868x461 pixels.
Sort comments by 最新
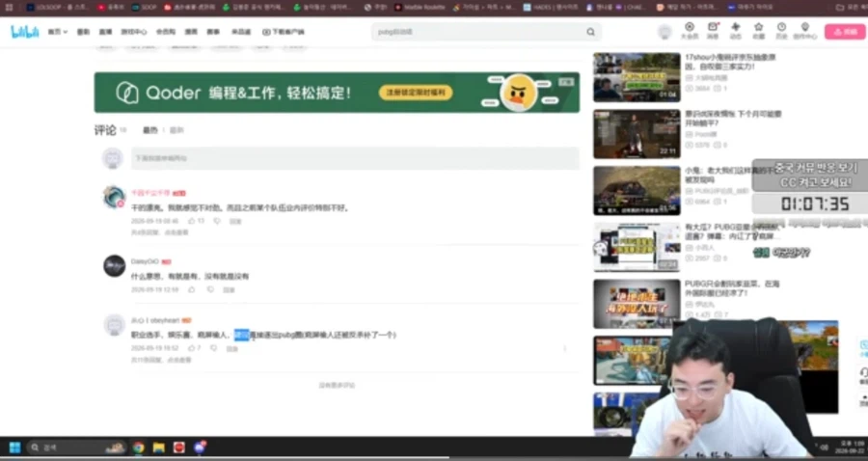pos(176,130)
